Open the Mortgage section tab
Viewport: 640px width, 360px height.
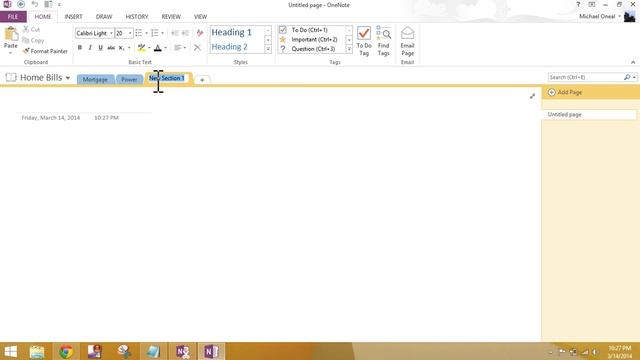point(95,80)
